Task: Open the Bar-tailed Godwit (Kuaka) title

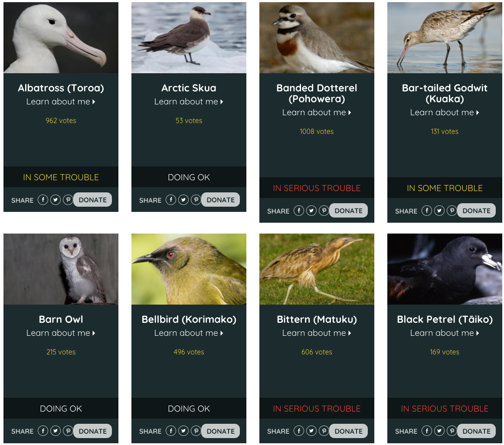Action: pos(445,94)
